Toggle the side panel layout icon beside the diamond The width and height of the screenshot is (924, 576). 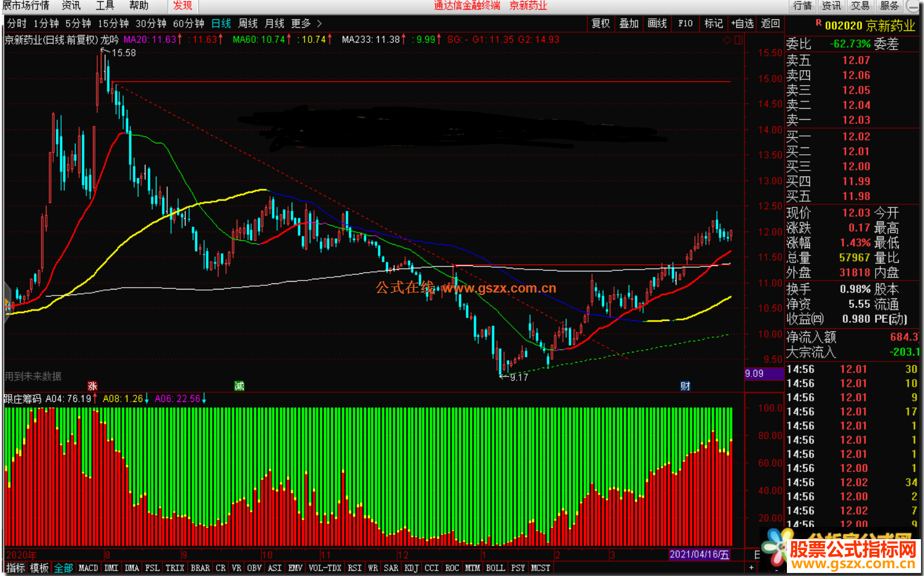(x=738, y=40)
